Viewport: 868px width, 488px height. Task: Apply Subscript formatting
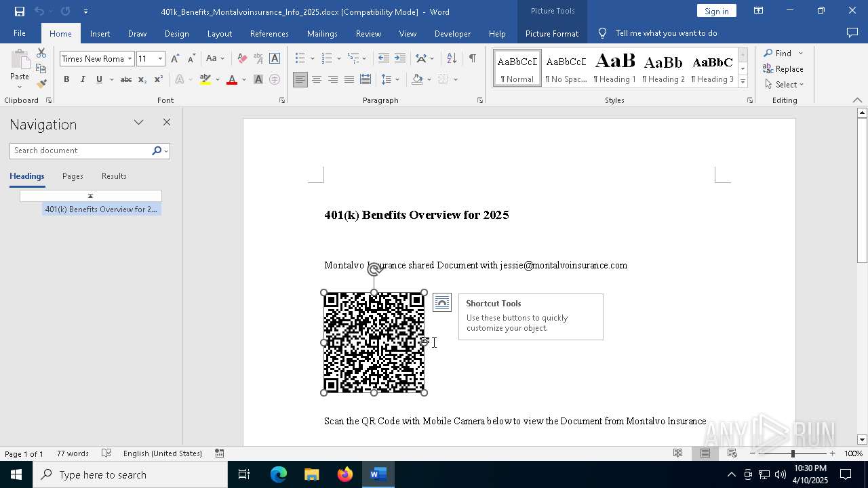click(x=142, y=79)
